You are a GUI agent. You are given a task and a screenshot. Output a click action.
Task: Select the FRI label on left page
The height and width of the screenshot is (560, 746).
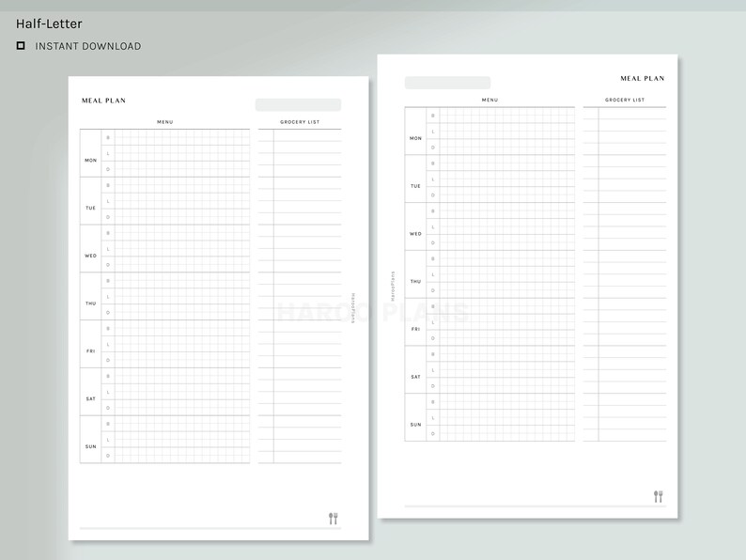[91, 351]
